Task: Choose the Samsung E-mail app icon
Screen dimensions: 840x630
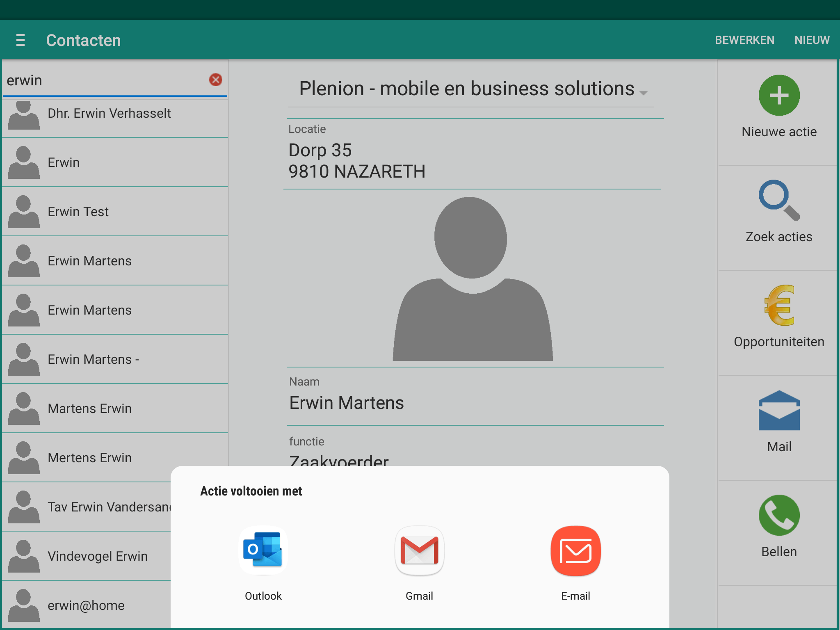Action: [x=575, y=551]
